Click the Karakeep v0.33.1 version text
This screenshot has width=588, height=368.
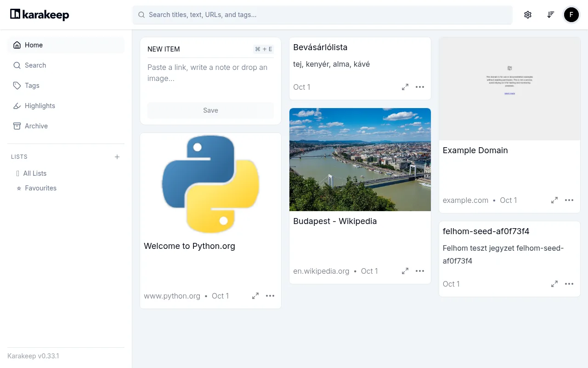33,356
